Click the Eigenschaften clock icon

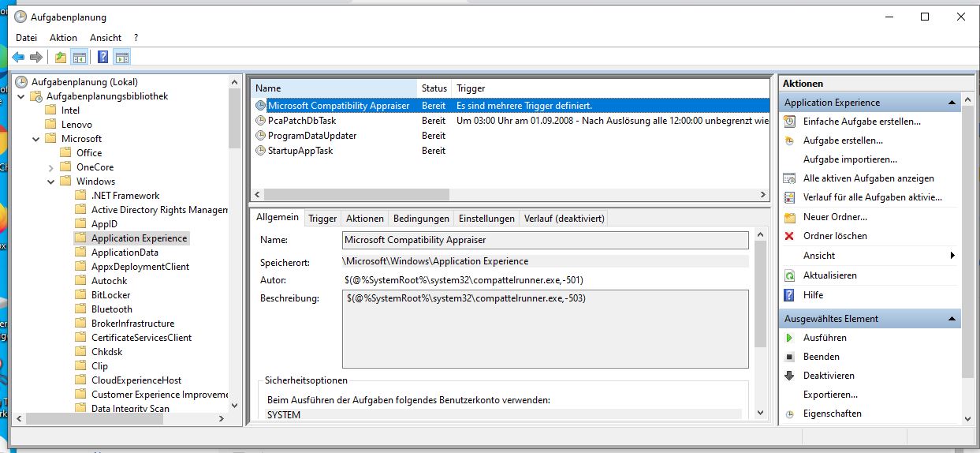tap(789, 414)
